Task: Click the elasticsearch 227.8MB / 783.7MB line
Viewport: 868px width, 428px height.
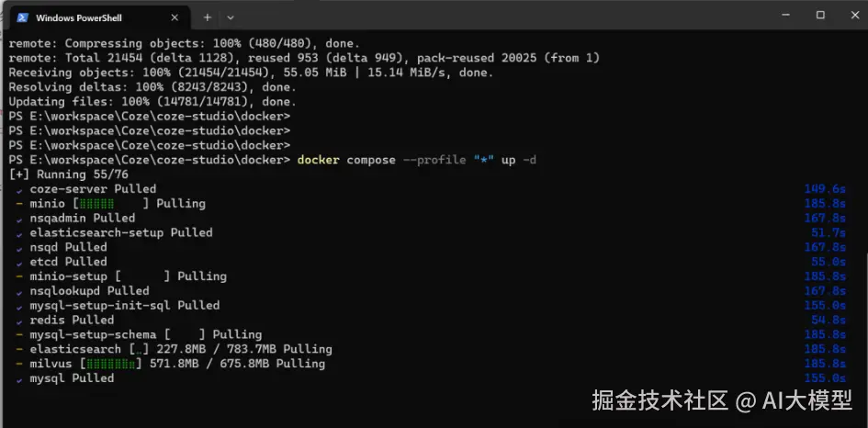Action: tap(180, 349)
